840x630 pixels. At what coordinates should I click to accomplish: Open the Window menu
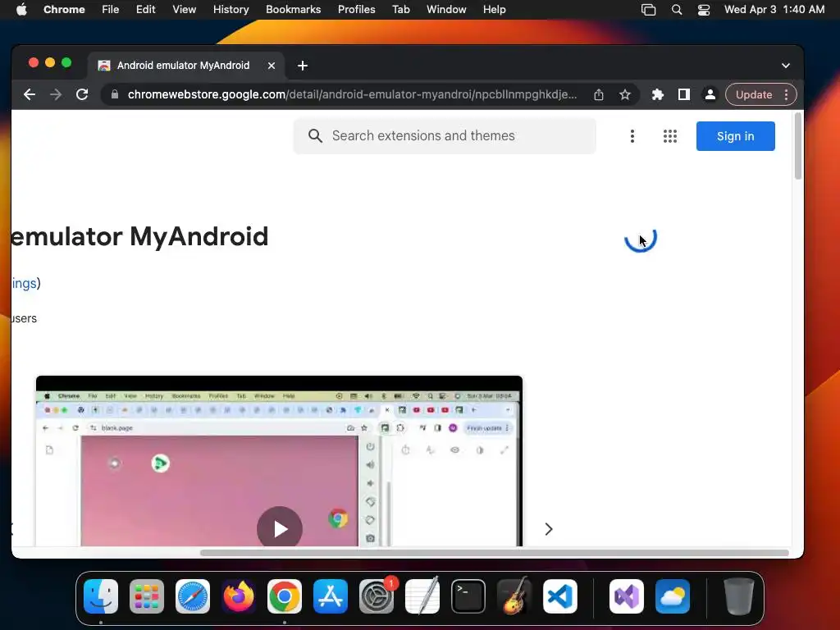click(446, 10)
